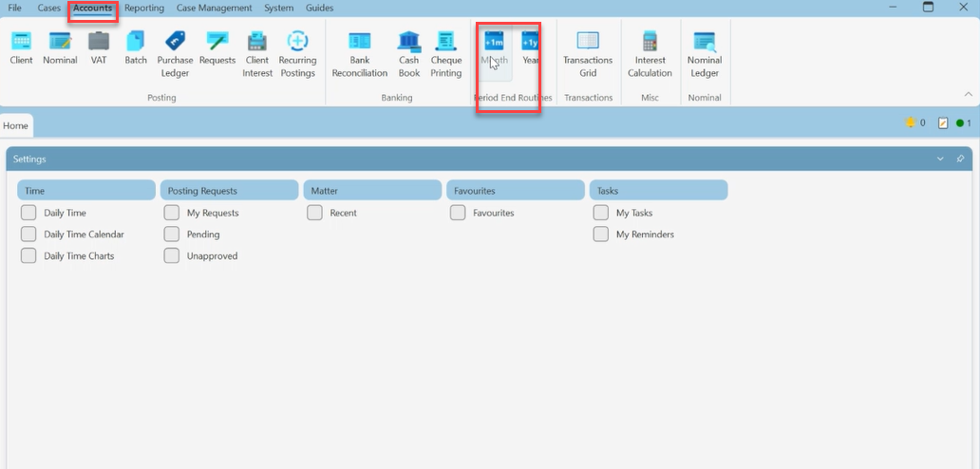Enable the Daily Time Calendar checkbox
The width and height of the screenshot is (980, 469).
tap(28, 234)
